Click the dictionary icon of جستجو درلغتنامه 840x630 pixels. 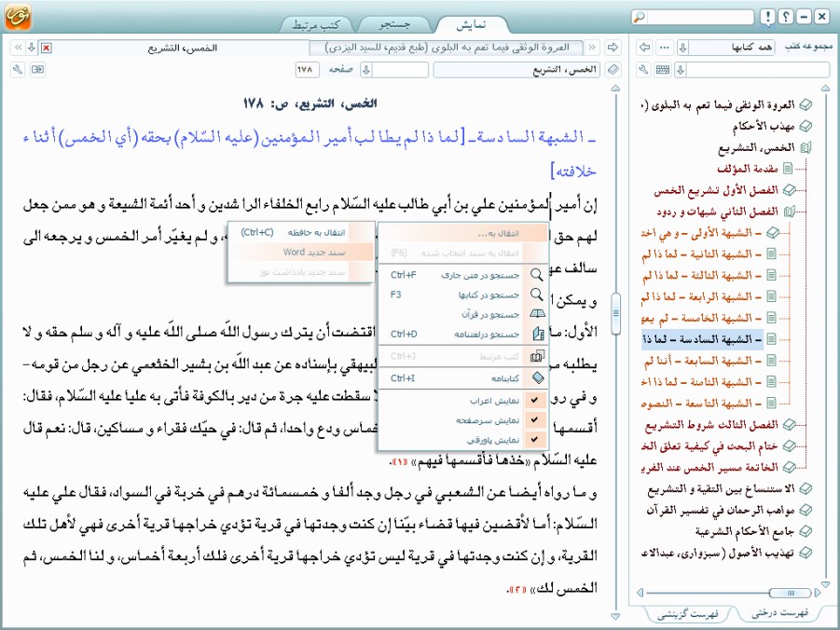(538, 334)
